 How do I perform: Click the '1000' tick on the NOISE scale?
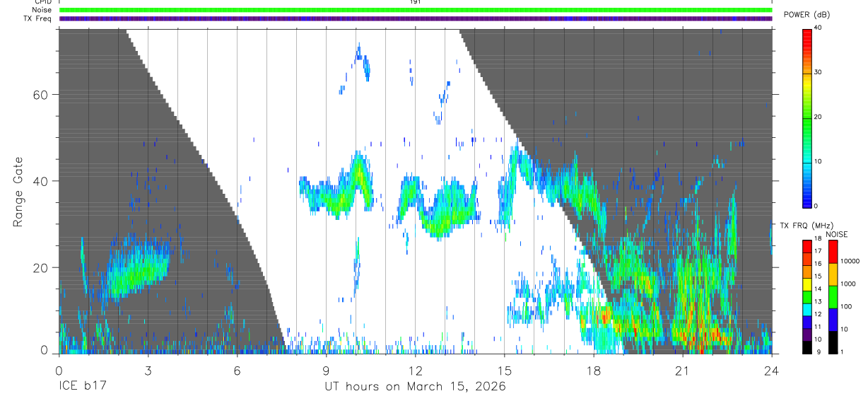pyautogui.click(x=849, y=284)
